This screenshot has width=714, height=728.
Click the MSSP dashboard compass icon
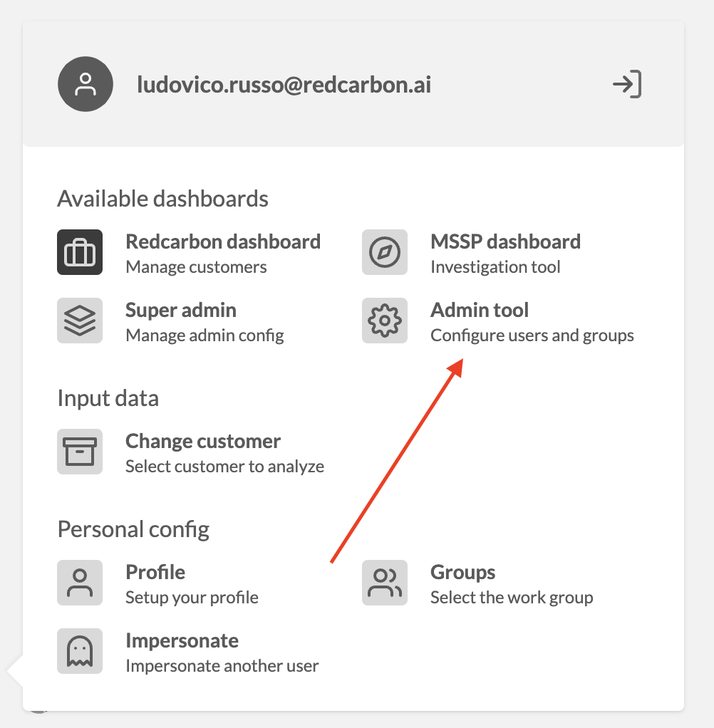(385, 252)
